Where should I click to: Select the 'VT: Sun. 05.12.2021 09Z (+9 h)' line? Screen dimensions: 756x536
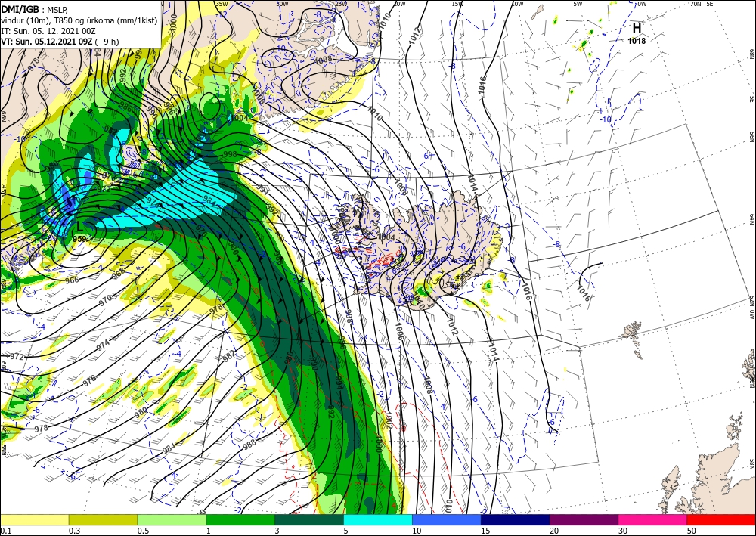(x=60, y=42)
